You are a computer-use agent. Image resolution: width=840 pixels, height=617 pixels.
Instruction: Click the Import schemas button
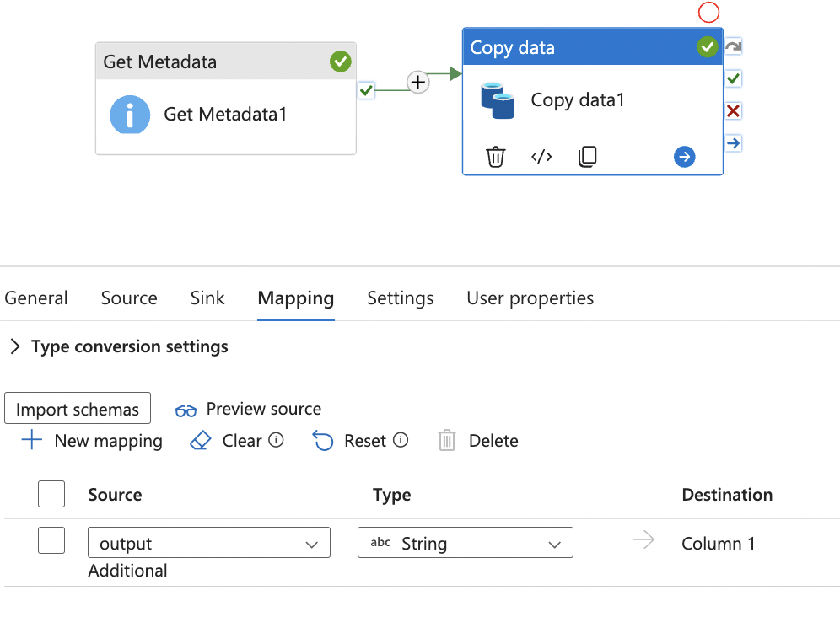click(78, 410)
